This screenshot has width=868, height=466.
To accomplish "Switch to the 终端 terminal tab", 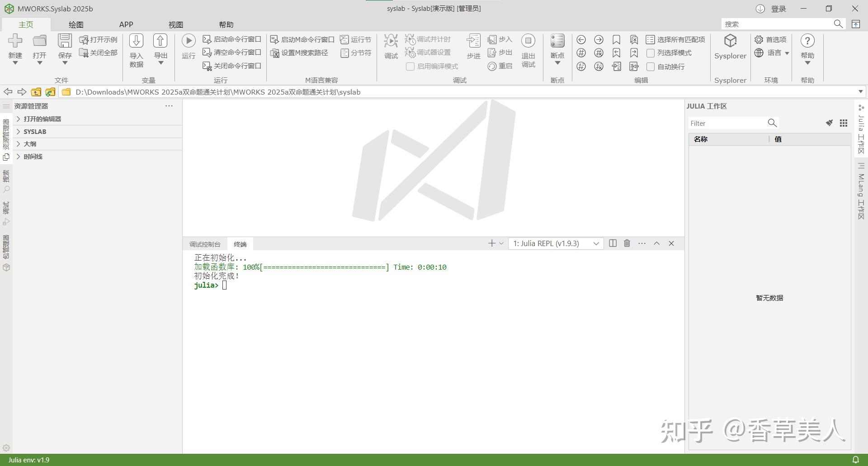I will click(x=240, y=244).
